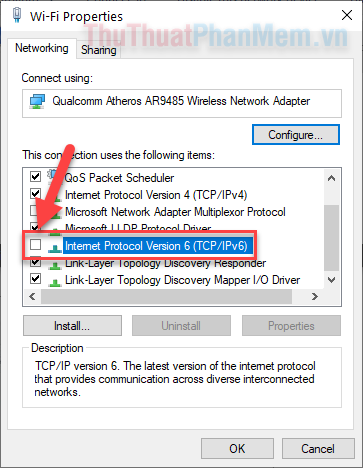Click the list's scroll down arrow

[331, 280]
